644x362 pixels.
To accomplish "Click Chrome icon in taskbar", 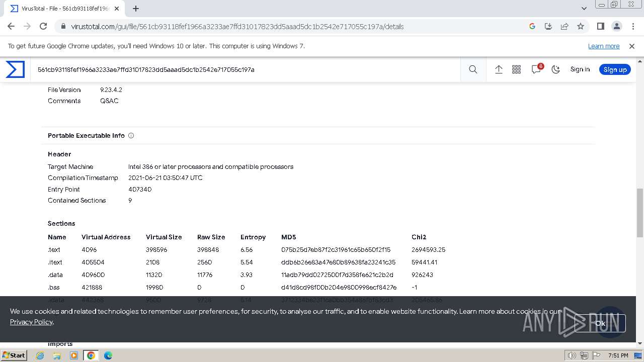I will coord(91,355).
